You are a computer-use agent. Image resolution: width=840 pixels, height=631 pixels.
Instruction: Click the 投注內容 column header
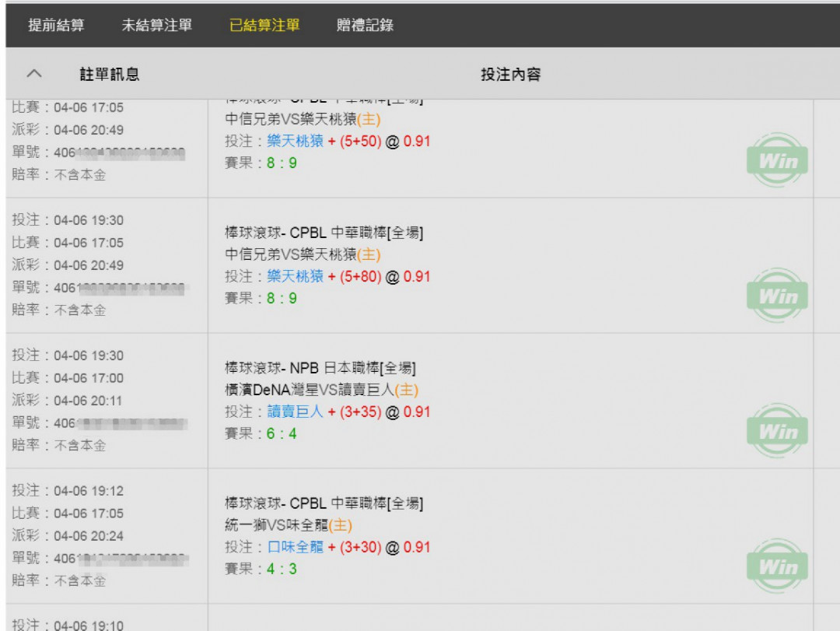pyautogui.click(x=510, y=74)
